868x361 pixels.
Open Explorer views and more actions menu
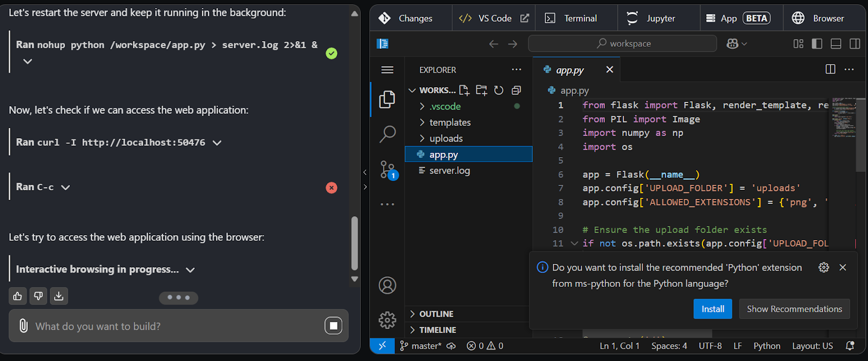point(516,69)
